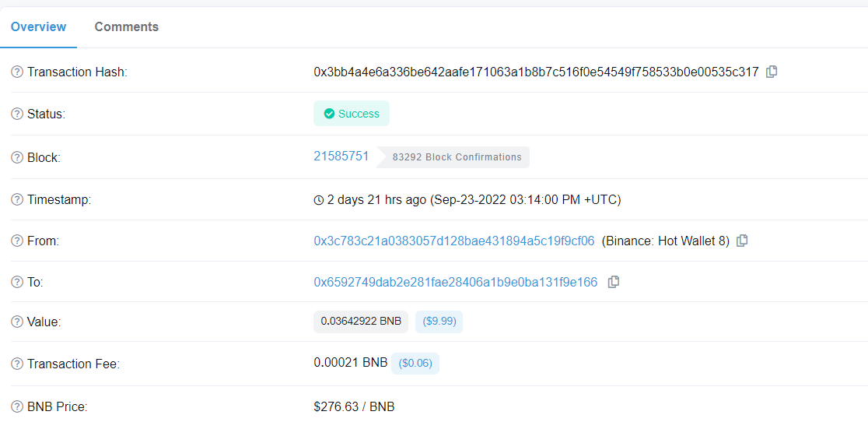
Task: Click the To: label
Action: point(36,283)
